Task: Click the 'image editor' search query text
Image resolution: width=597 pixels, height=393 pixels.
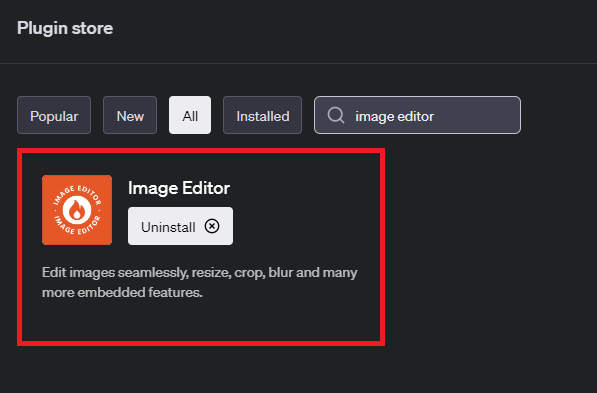Action: click(394, 117)
